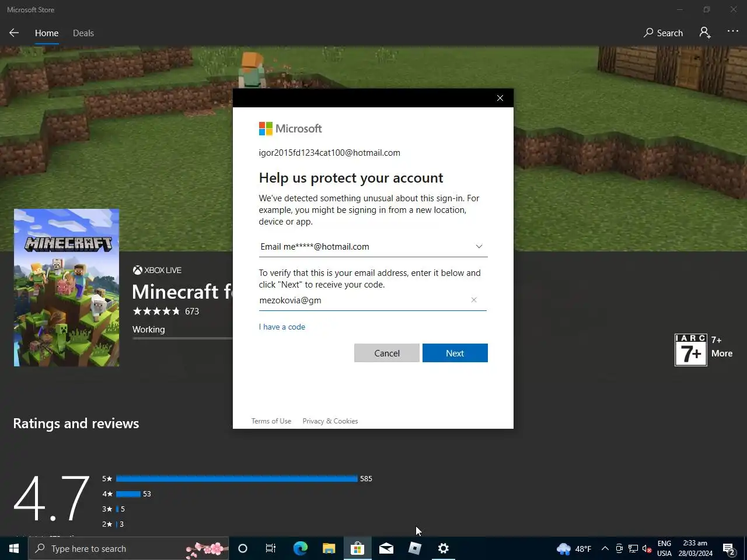Open the 'I have a code' link

pyautogui.click(x=282, y=327)
